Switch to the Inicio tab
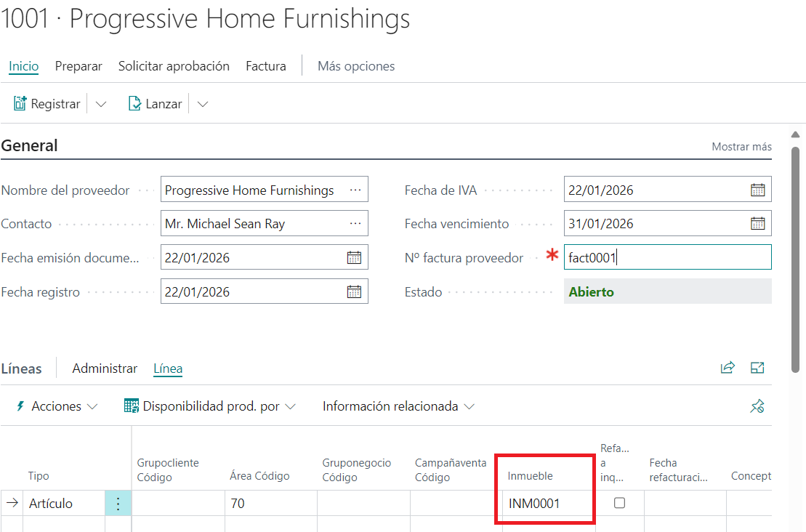 pyautogui.click(x=24, y=66)
